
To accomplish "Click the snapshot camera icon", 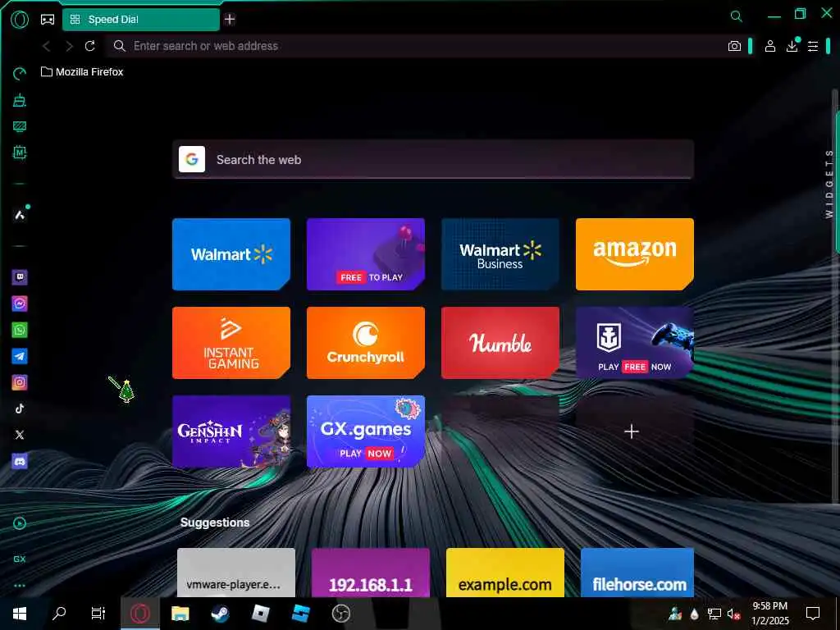I will 734,46.
